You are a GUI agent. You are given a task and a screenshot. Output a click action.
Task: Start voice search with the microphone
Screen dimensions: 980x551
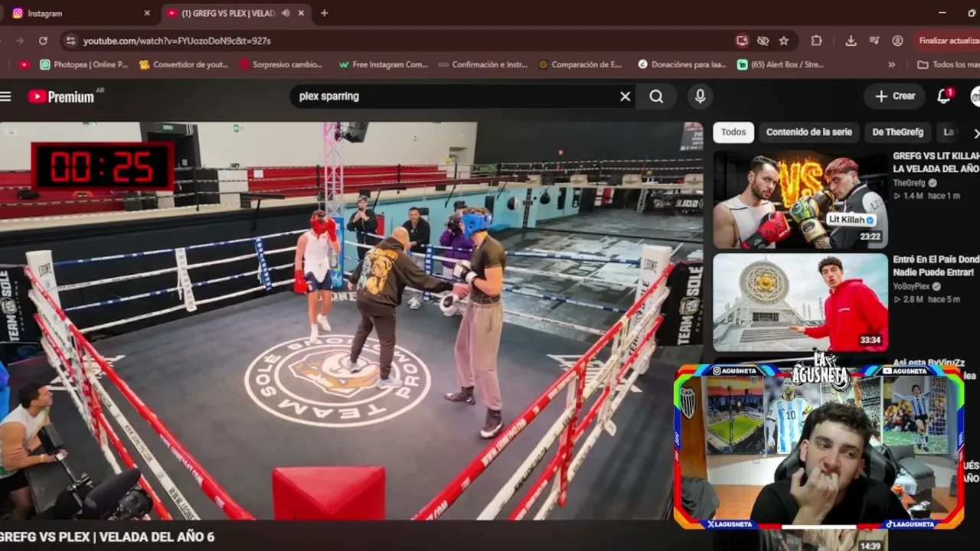[700, 96]
